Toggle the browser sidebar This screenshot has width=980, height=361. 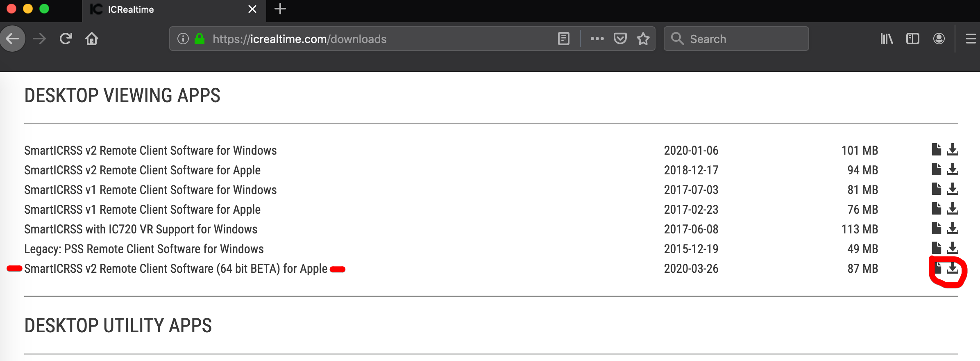[x=913, y=39]
